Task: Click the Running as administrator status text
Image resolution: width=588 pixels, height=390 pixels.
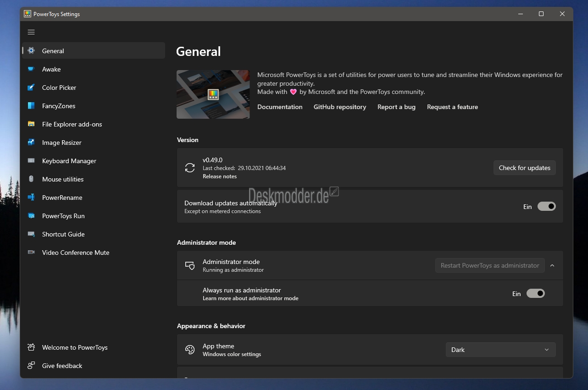Action: 233,270
